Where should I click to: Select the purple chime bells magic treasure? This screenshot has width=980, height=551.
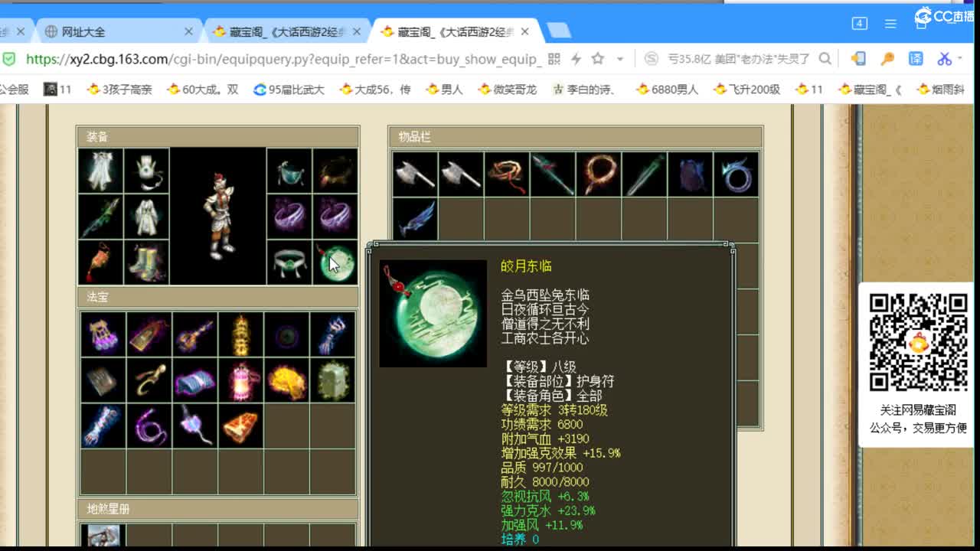(x=103, y=334)
